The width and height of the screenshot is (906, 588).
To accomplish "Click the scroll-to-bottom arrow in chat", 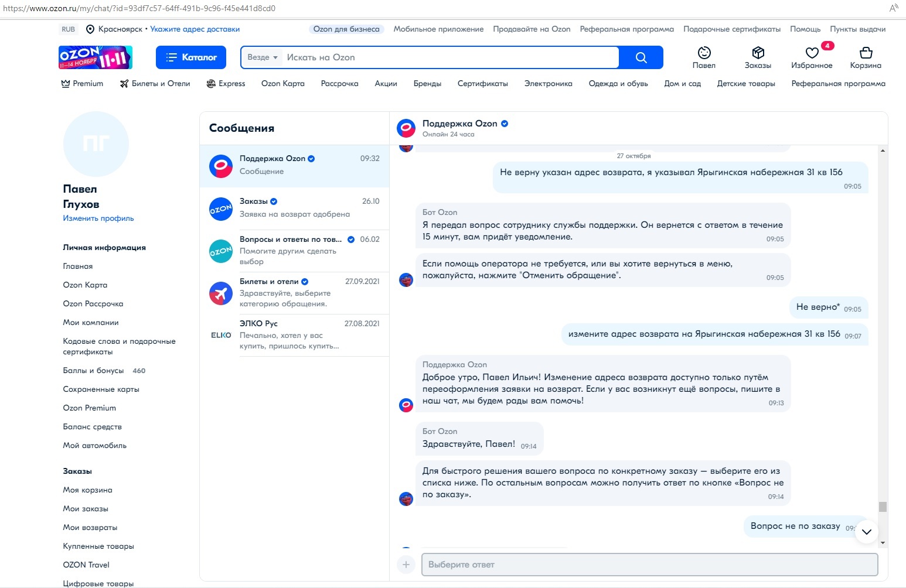I will [867, 532].
